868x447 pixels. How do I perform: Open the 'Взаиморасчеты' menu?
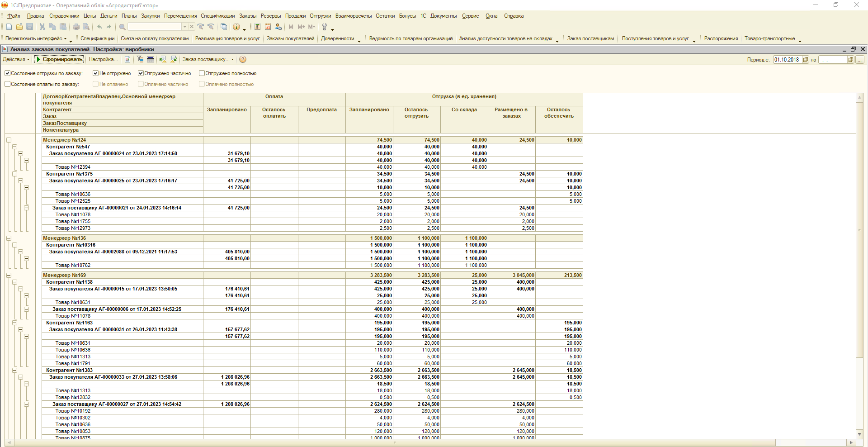(353, 16)
